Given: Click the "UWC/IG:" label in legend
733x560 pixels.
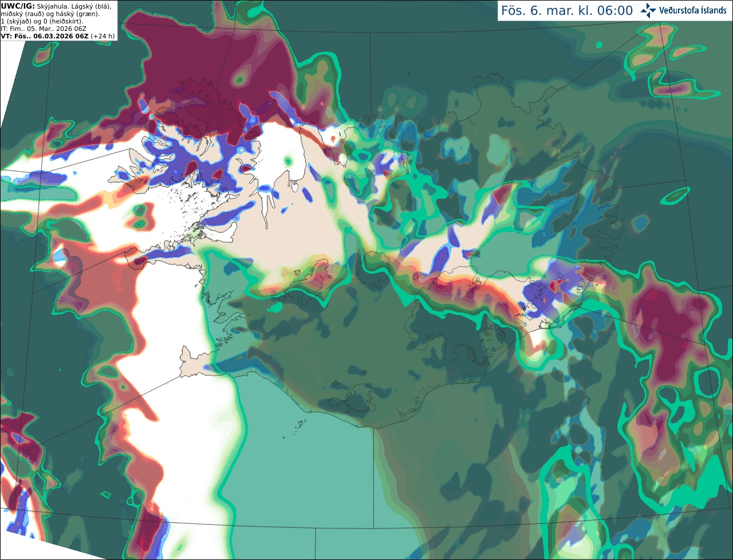Looking at the screenshot, I should pyautogui.click(x=18, y=6).
